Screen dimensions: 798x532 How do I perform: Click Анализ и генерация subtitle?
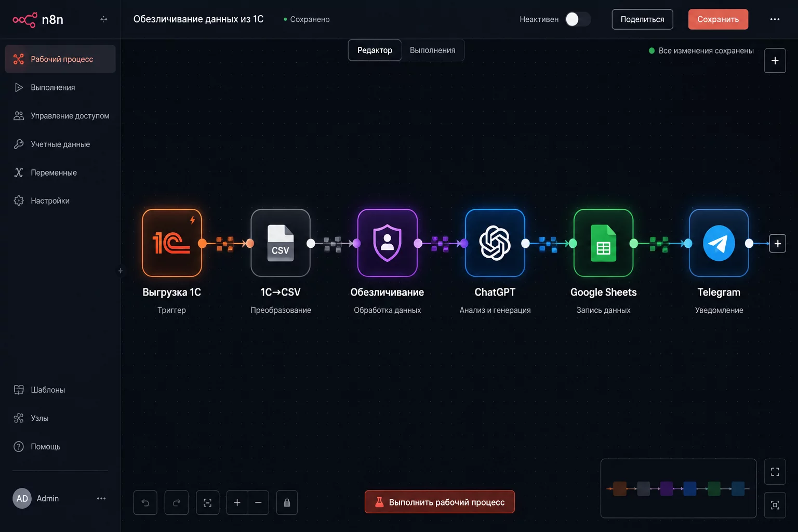[495, 310]
